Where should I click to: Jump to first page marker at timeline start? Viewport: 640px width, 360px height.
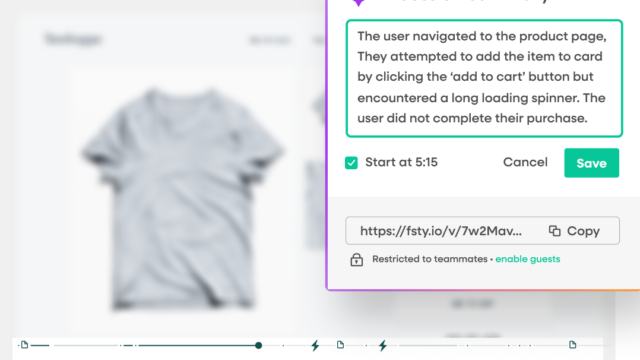point(24,345)
